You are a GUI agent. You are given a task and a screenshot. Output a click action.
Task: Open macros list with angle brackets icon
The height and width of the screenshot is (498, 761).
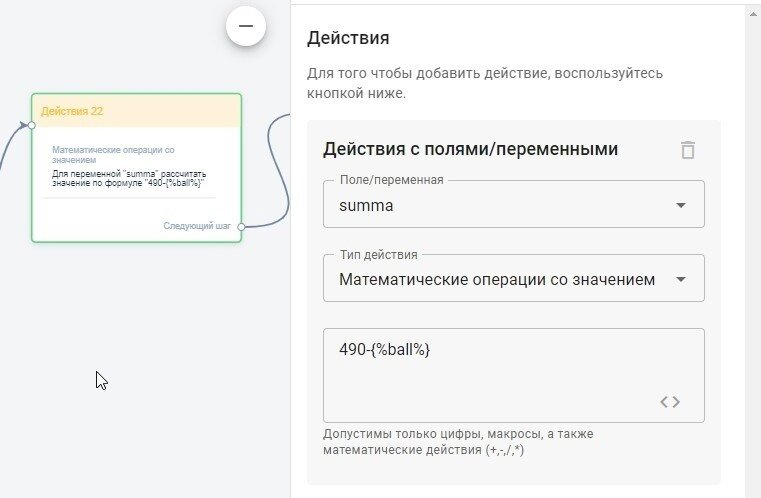coord(670,402)
